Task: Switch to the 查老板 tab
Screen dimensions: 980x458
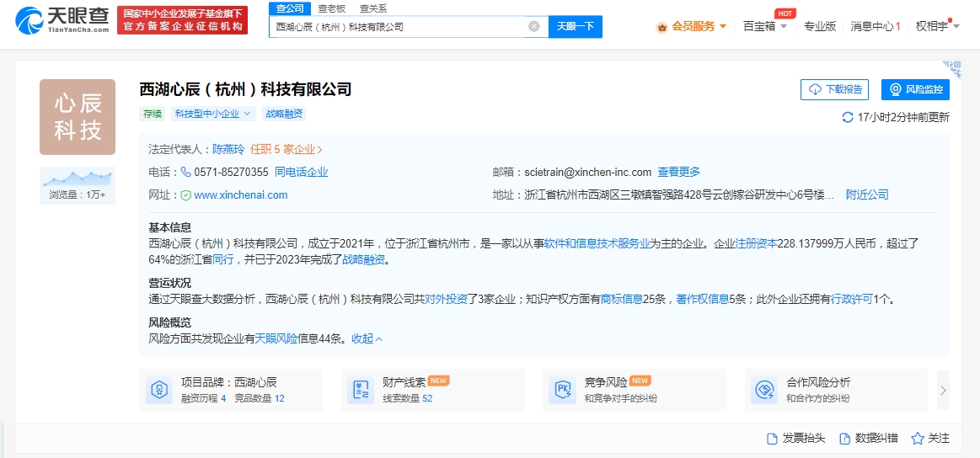Action: [x=331, y=8]
